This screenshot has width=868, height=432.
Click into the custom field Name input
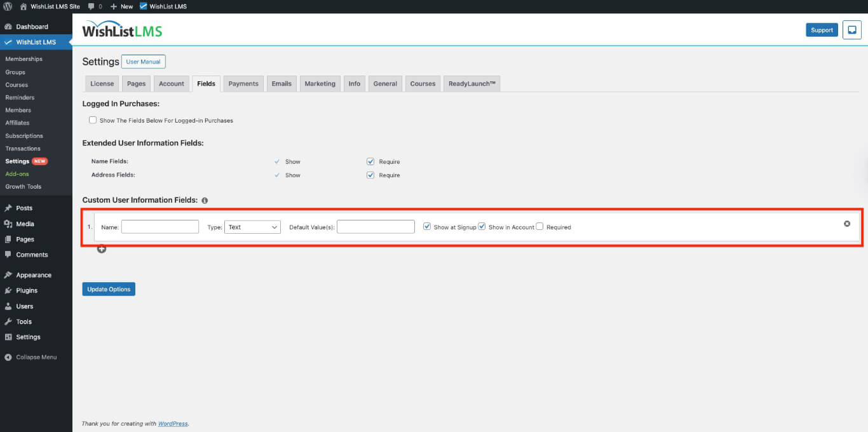click(x=160, y=227)
